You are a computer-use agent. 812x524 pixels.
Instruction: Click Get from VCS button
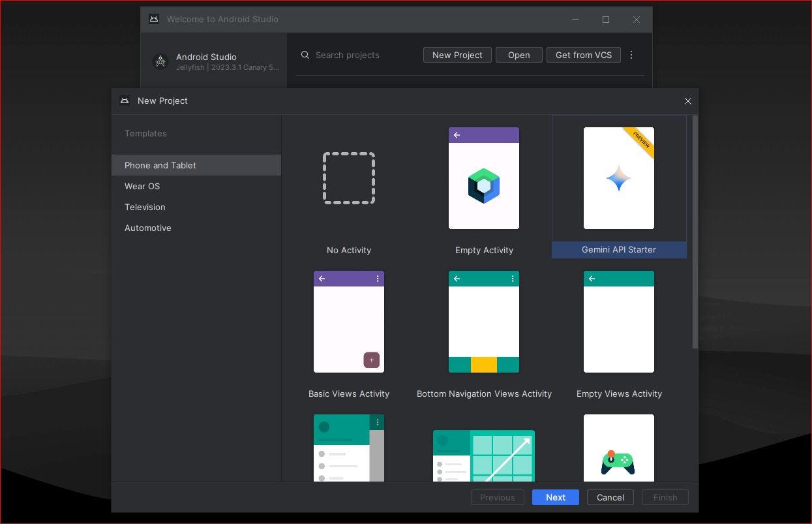[x=584, y=55]
